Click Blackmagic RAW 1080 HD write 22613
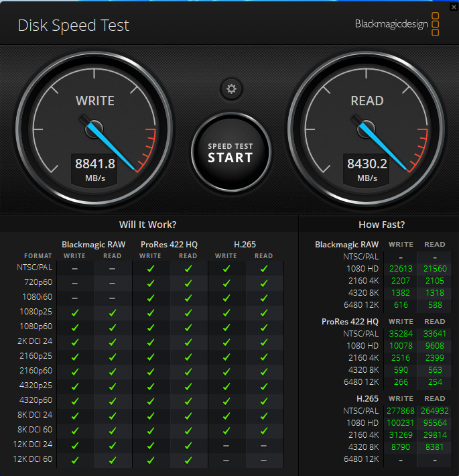The image size is (459, 476). (401, 269)
